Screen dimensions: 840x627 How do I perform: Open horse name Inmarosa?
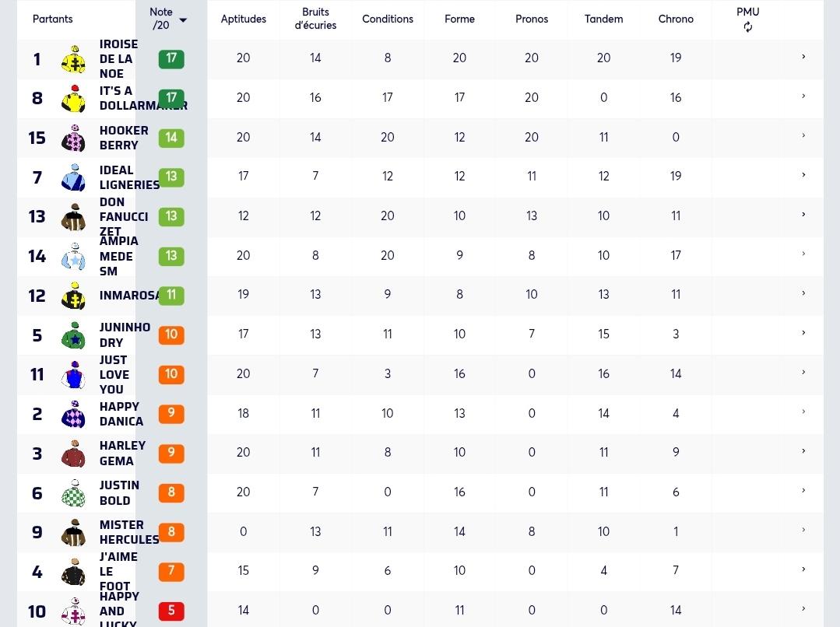[129, 296]
